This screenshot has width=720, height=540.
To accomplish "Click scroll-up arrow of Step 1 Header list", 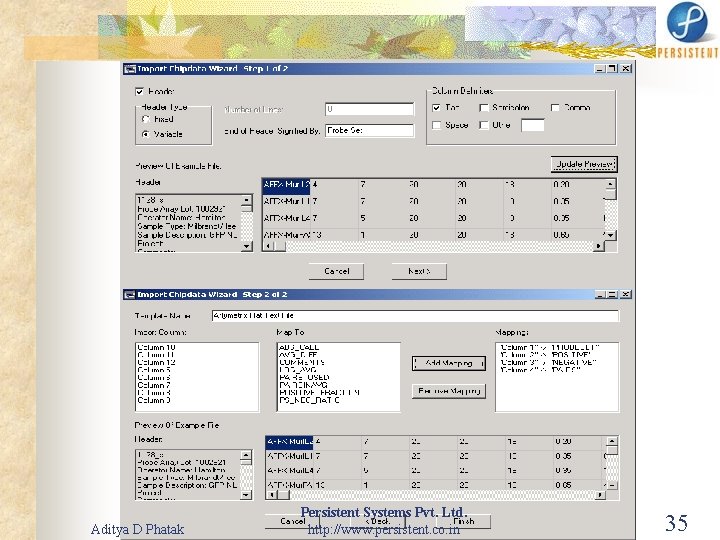I will tap(247, 200).
